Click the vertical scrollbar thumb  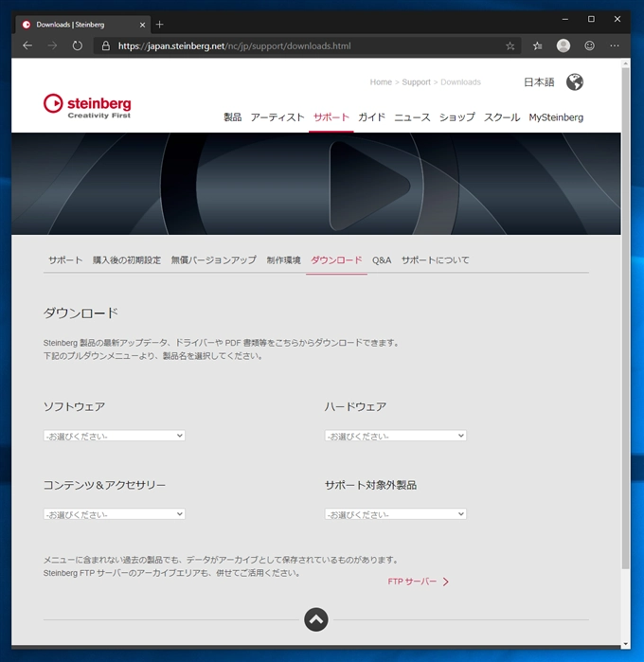click(625, 318)
